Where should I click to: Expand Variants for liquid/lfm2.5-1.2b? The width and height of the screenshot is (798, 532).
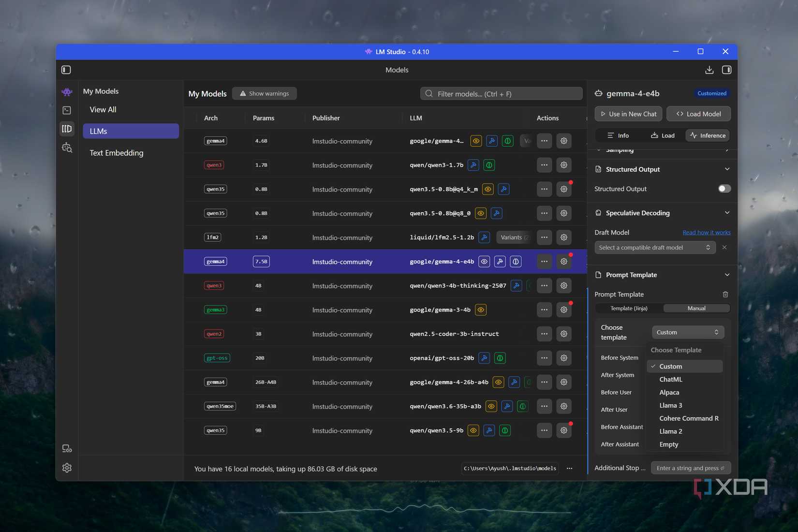[513, 237]
